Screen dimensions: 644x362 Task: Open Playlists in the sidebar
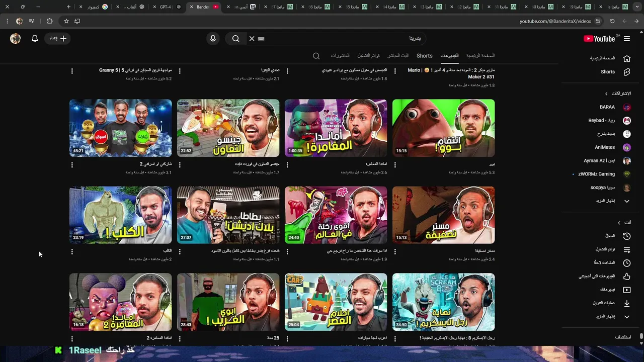coord(613,249)
